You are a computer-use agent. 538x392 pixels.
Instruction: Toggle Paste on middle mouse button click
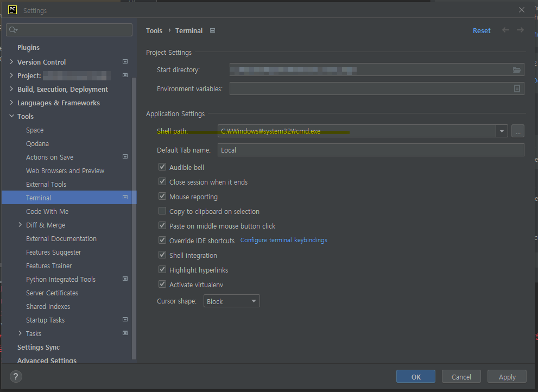[162, 225]
